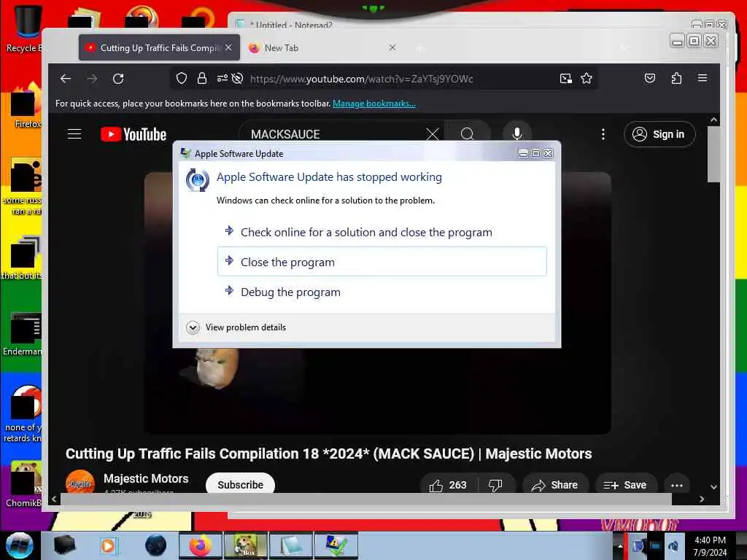Choose Debug the program option
Viewport: 747px width, 560px height.
(382, 292)
